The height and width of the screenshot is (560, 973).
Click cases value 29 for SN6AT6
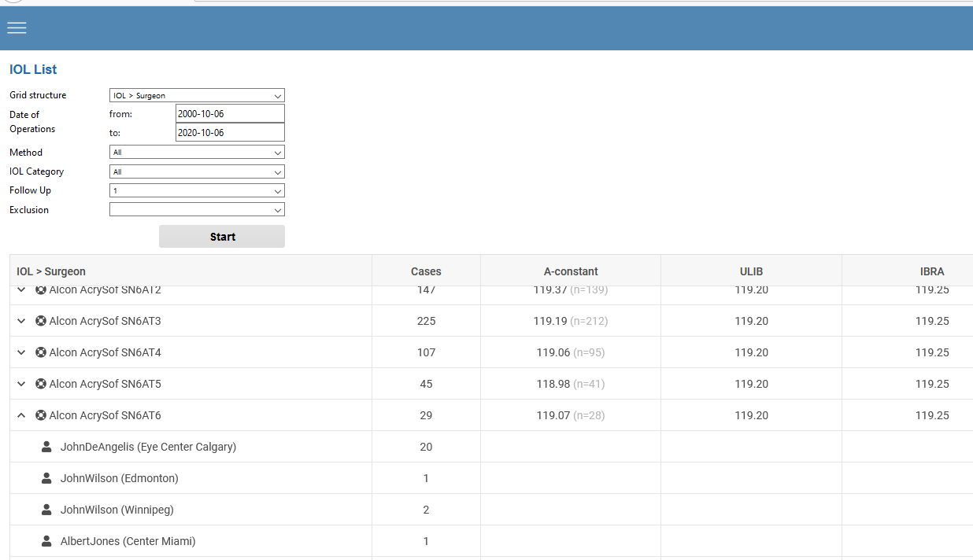(x=426, y=415)
